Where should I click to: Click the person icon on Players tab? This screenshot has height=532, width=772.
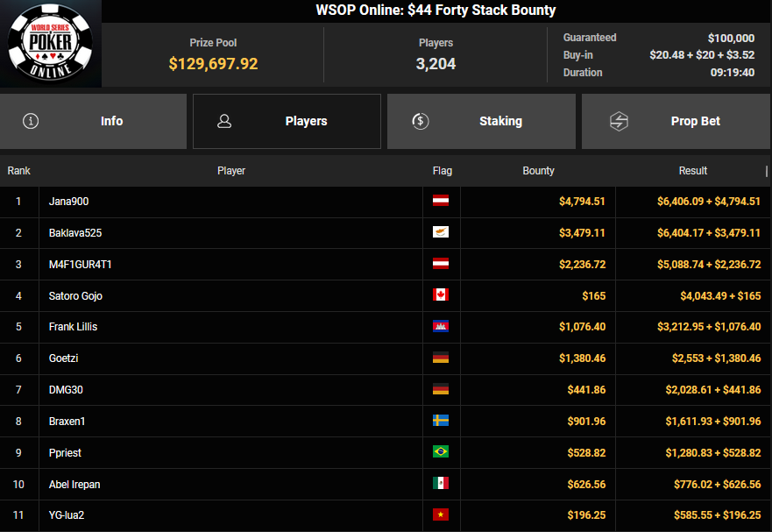coord(224,121)
